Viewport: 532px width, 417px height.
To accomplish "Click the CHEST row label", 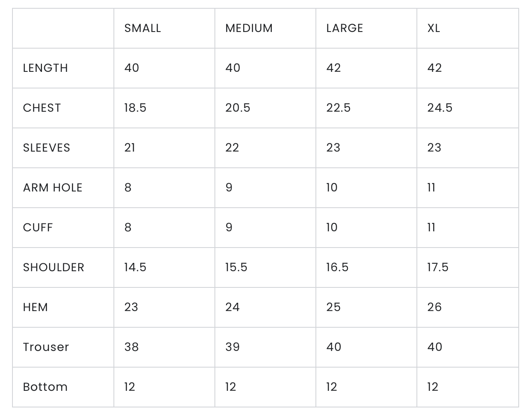I will click(42, 108).
